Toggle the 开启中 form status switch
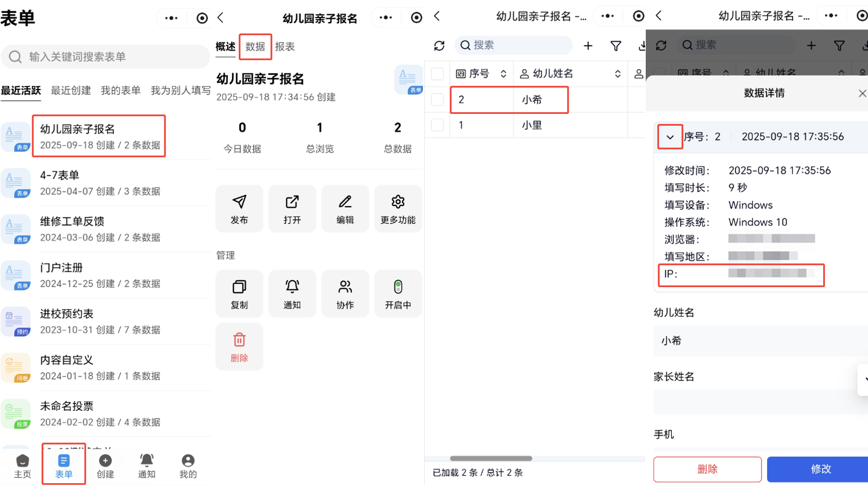868x486 pixels. click(x=398, y=287)
